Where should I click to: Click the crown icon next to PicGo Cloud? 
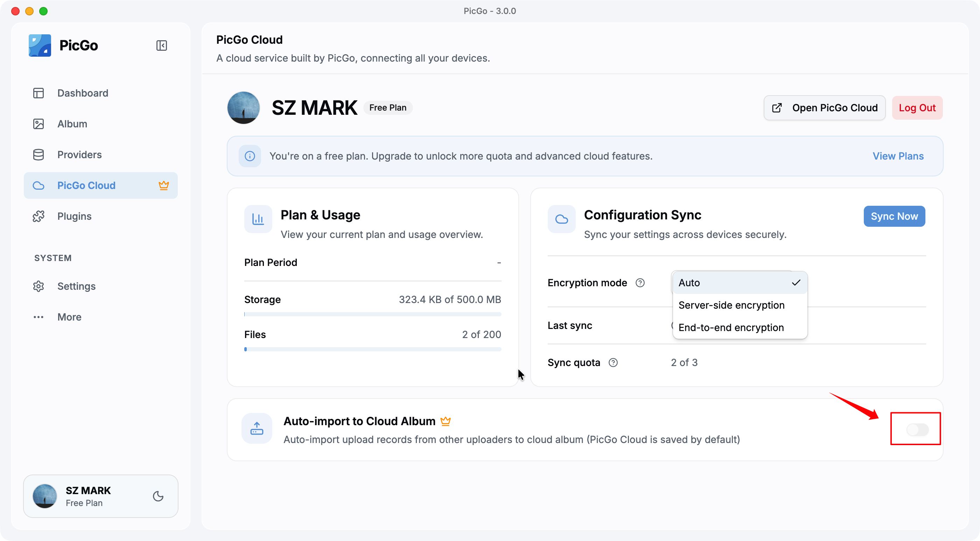163,185
